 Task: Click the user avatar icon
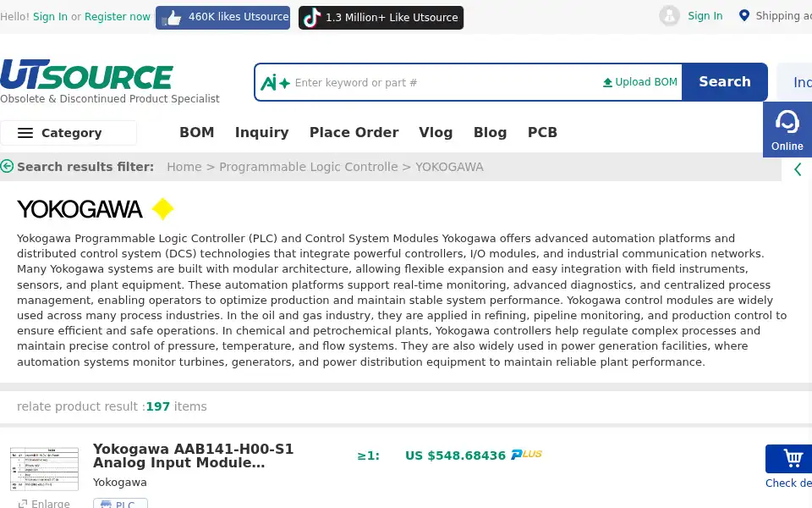(x=669, y=15)
